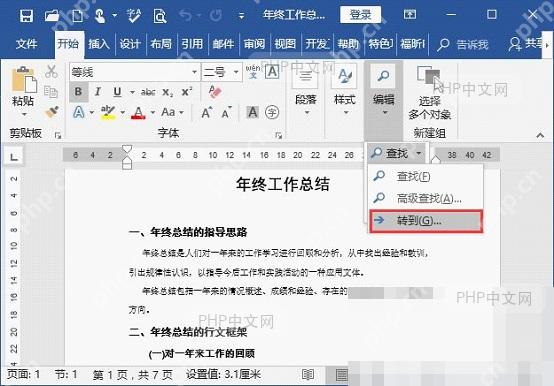Image resolution: width=554 pixels, height=386 pixels.
Task: Toggle Bold formatting
Action: pyautogui.click(x=78, y=92)
